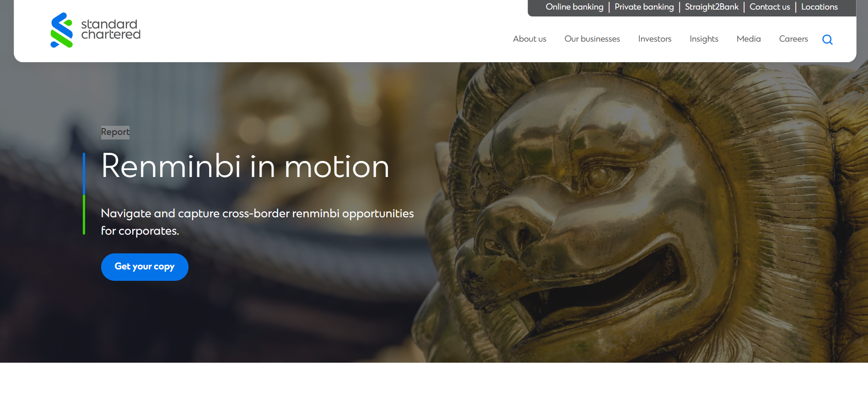The image size is (868, 397).
Task: Go to the Media section
Action: [x=749, y=39]
